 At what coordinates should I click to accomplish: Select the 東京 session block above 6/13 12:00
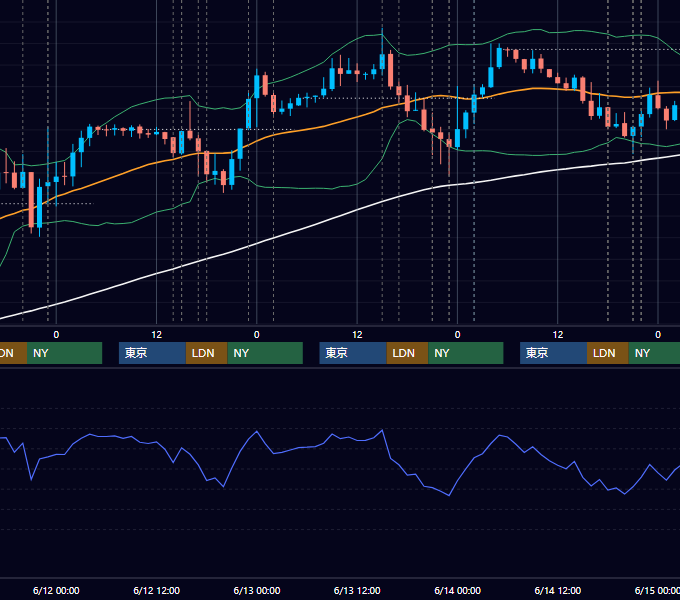click(x=353, y=353)
